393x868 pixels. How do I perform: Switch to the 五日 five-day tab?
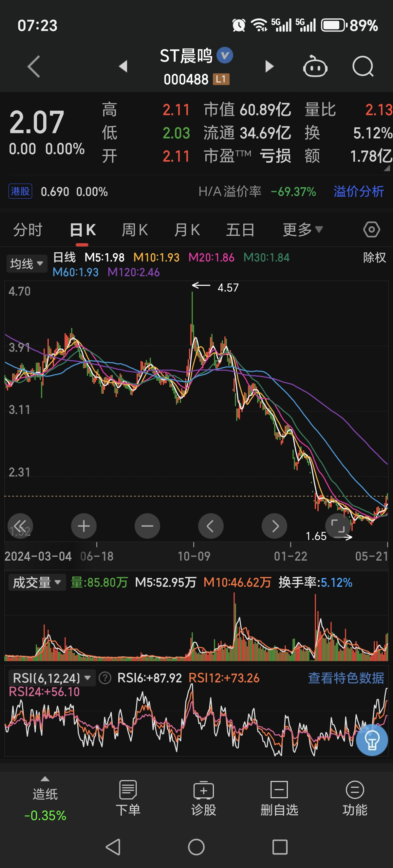pos(240,230)
